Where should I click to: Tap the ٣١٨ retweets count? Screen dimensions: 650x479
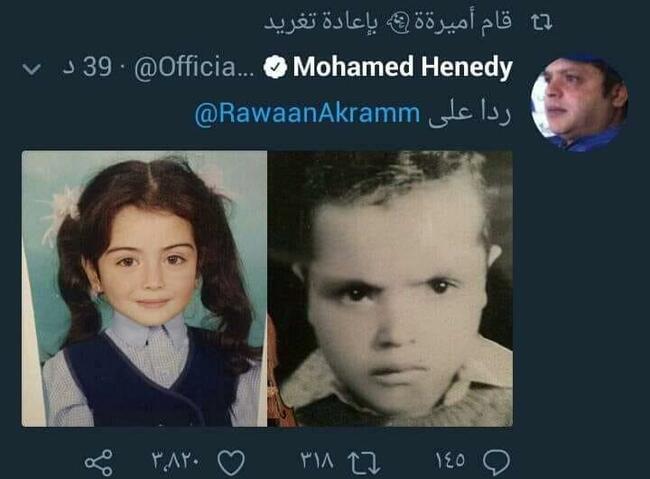(x=317, y=460)
